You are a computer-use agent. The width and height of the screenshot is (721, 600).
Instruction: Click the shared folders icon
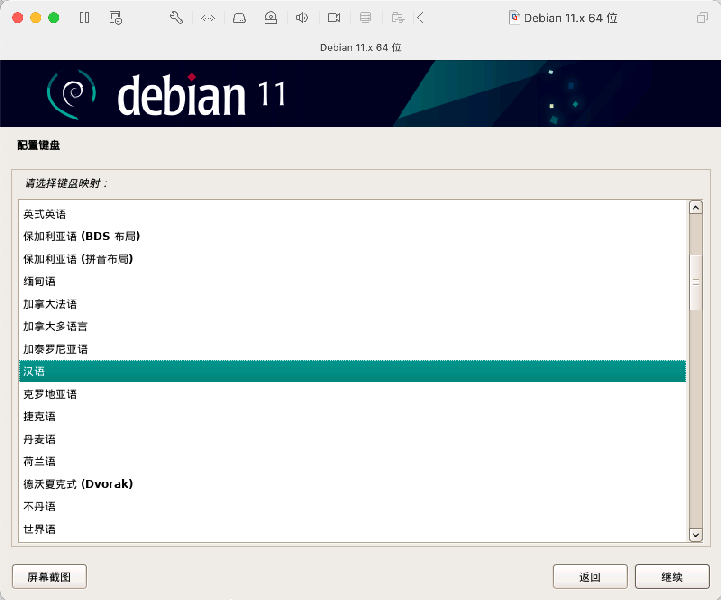coord(398,18)
